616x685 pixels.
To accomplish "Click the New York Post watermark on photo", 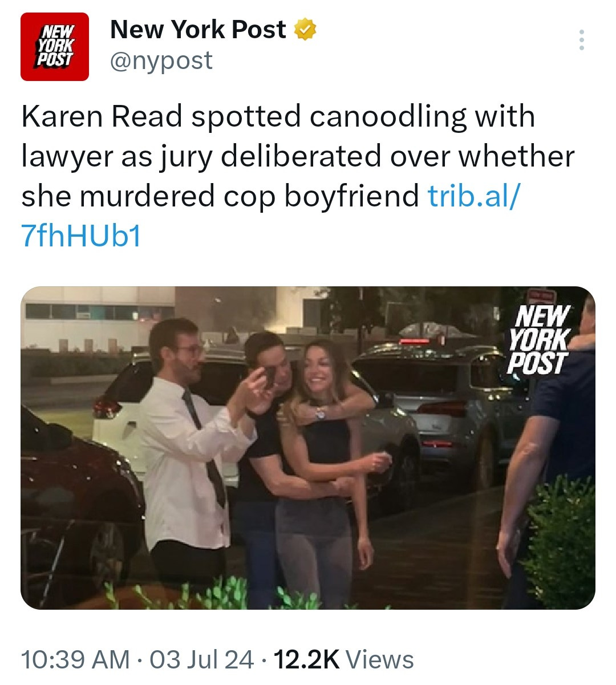I will point(539,338).
